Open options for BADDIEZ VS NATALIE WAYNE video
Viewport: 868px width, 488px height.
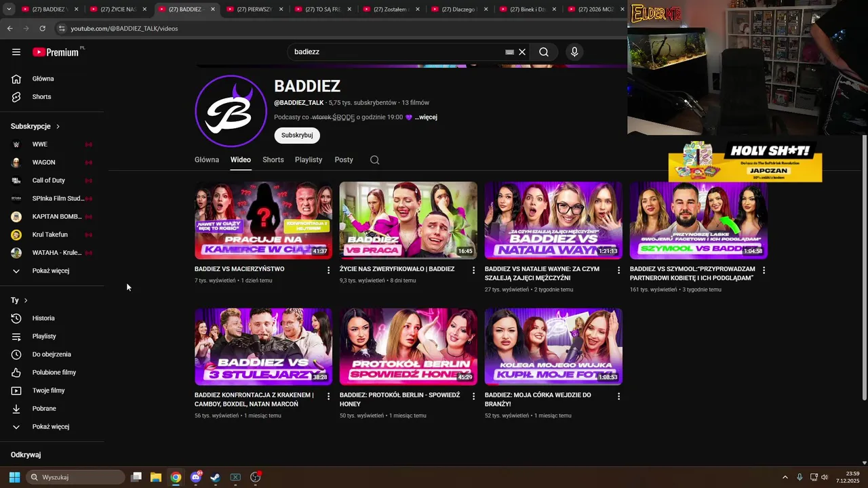click(619, 270)
